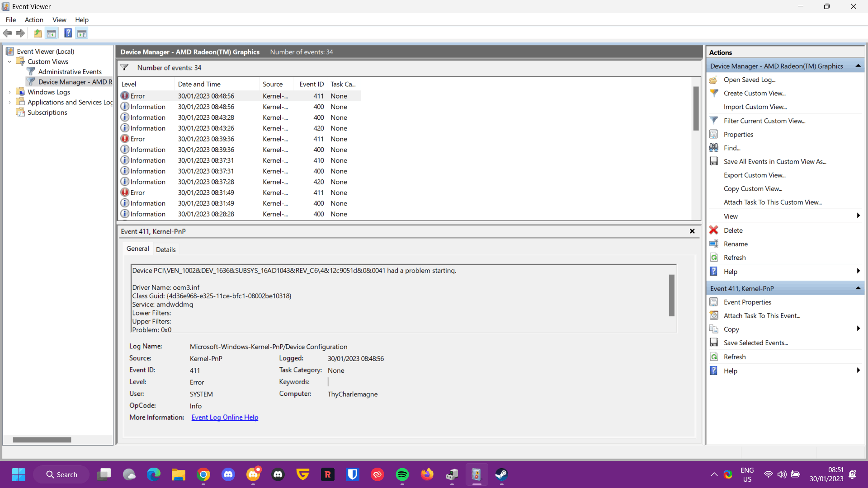Screen dimensions: 868x488
Task: Click Attach Task To This Event
Action: (x=762, y=315)
